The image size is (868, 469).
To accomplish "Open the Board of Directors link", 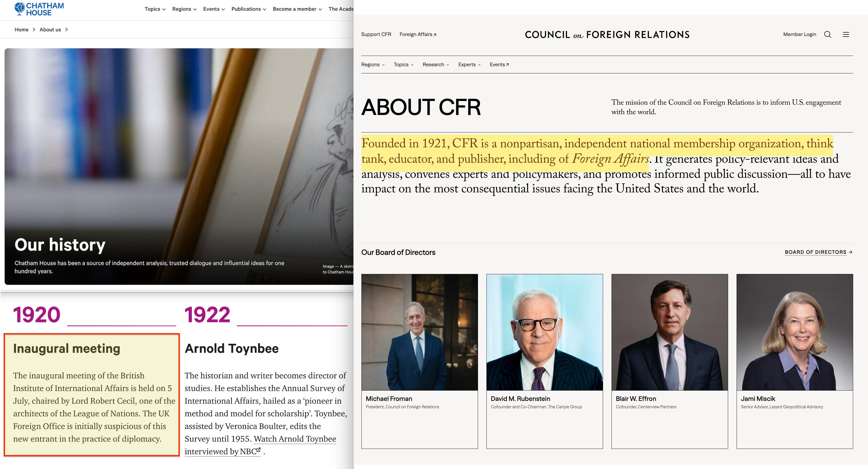I will click(818, 252).
